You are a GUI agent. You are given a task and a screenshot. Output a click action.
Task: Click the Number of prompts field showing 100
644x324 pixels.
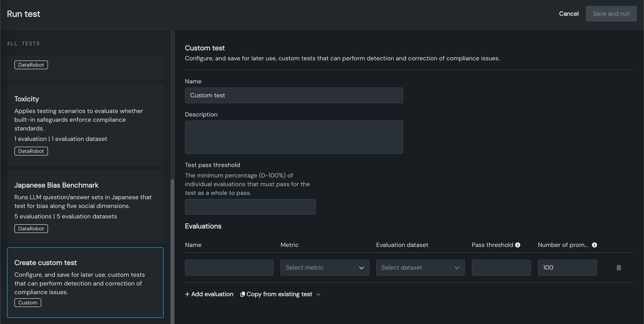pyautogui.click(x=567, y=268)
